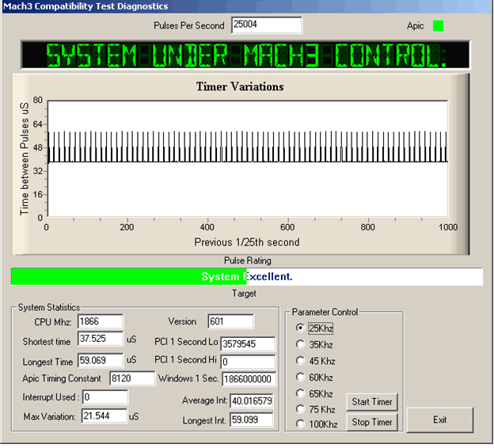Click the 'Pulse Rating' label
Image resolution: width=494 pixels, height=448 pixels.
248,260
